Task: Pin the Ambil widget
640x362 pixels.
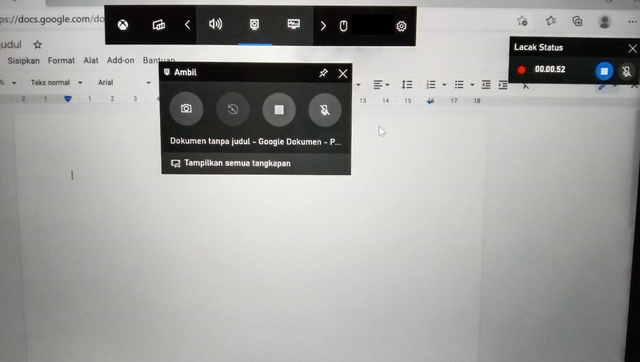Action: tap(323, 73)
